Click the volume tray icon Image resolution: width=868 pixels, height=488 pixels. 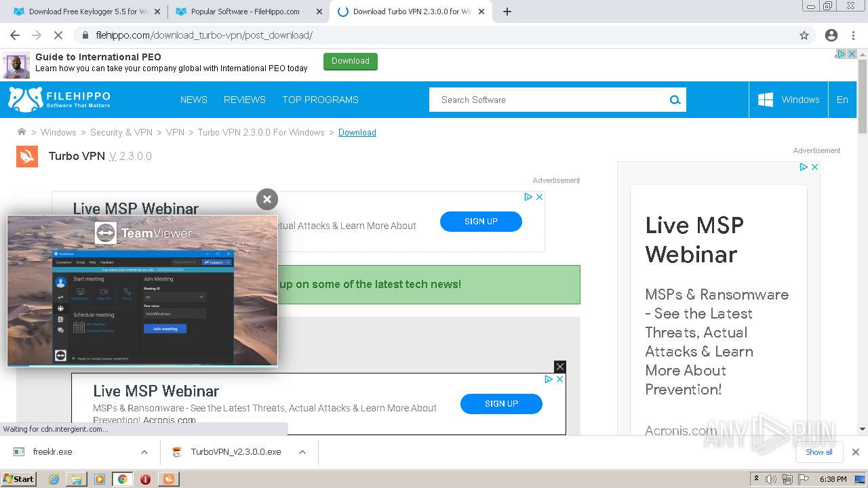tap(771, 479)
